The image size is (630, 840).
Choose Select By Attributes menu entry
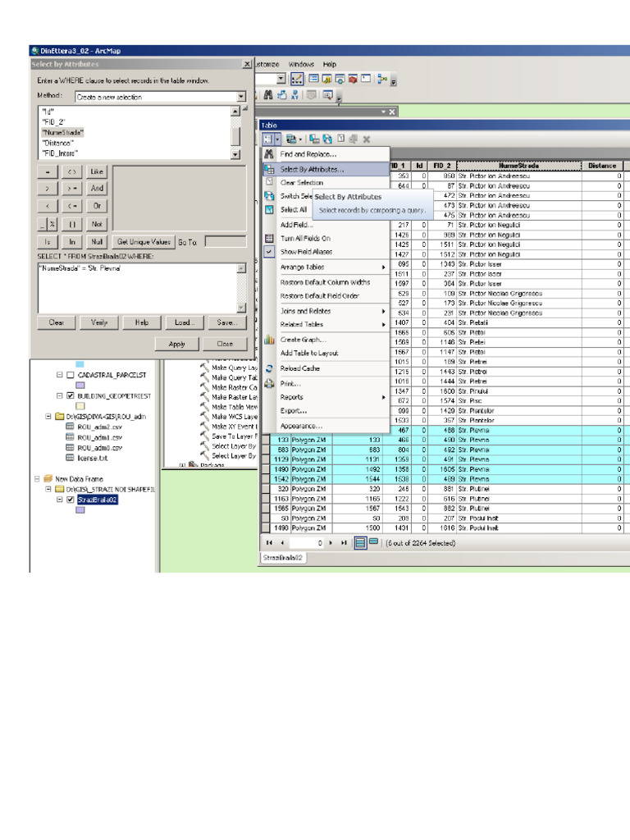tap(312, 169)
